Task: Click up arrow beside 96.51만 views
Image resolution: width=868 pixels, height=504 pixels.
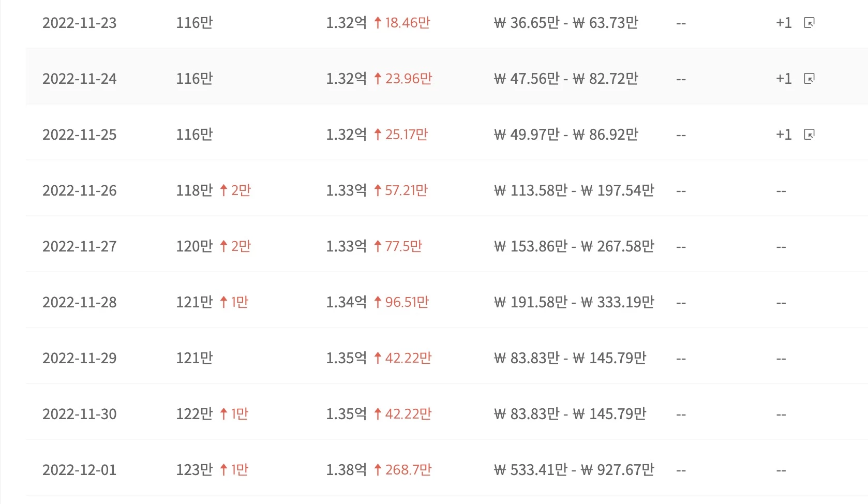Action: click(378, 302)
